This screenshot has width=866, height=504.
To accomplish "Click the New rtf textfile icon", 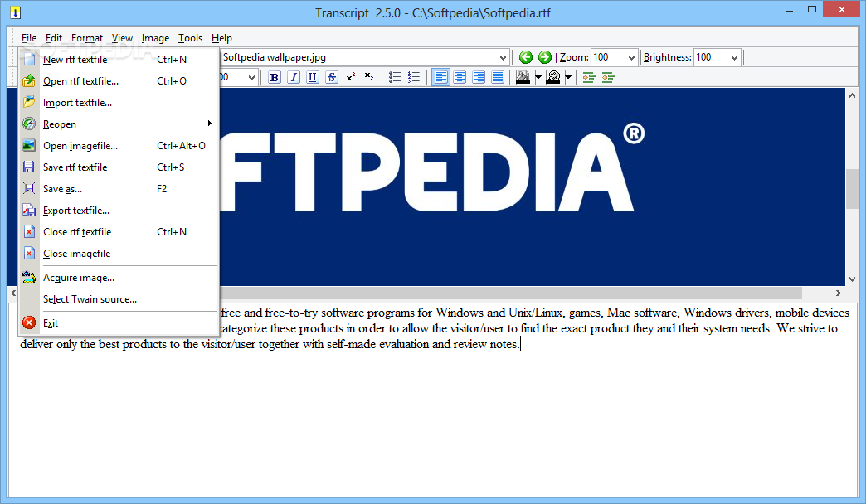I will point(29,59).
